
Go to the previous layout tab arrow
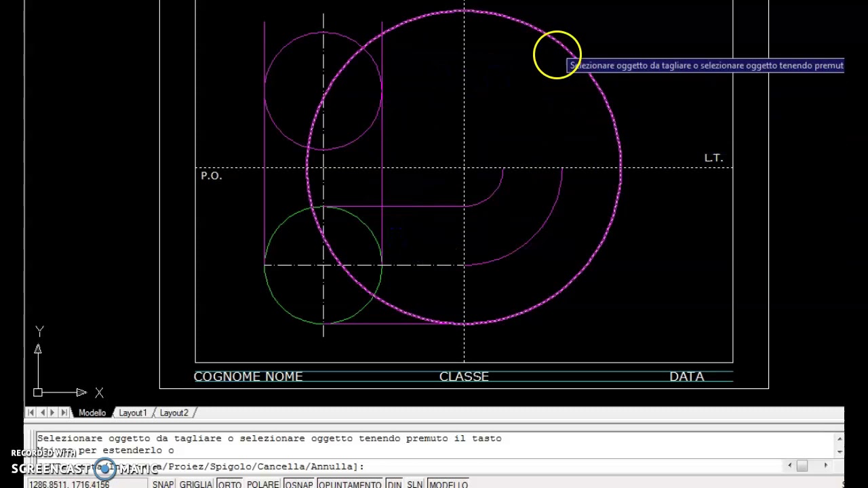pyautogui.click(x=42, y=413)
